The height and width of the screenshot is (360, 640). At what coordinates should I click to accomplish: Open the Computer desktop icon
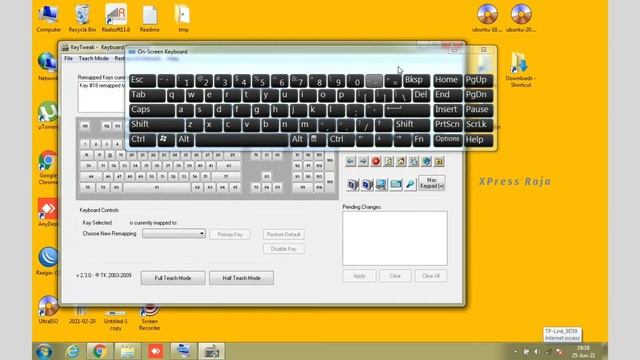[48, 18]
